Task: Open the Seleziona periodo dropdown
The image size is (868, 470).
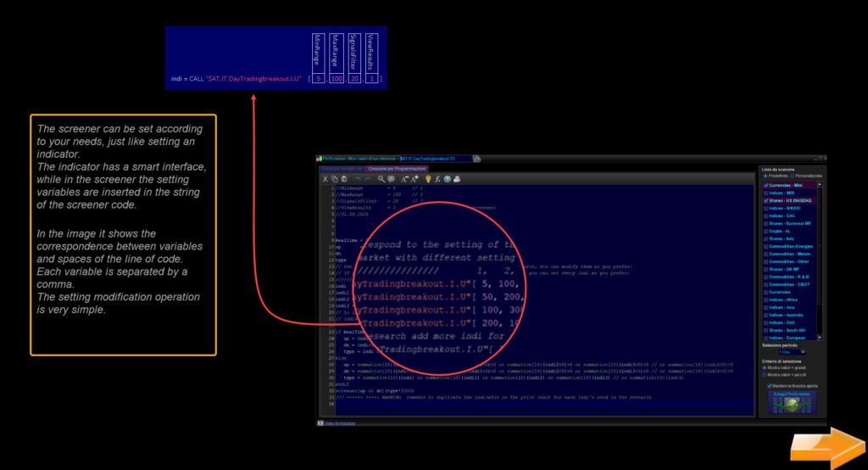Action: pyautogui.click(x=793, y=352)
